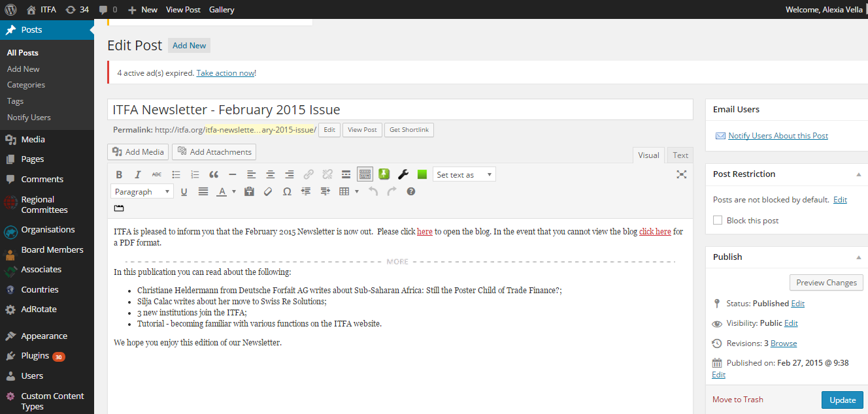The image size is (868, 414).
Task: Insert a blockquote
Action: point(214,174)
